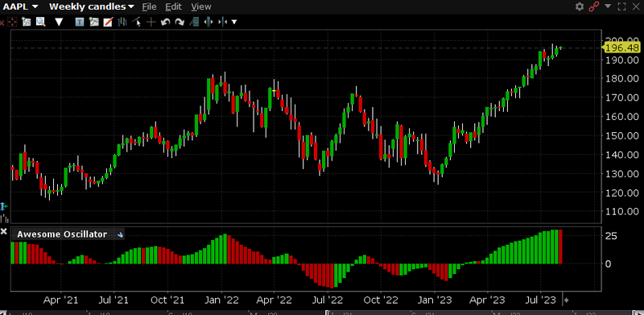Toggle full-screen chart mode icon
The width and height of the screenshot is (644, 315).
pyautogui.click(x=621, y=6)
